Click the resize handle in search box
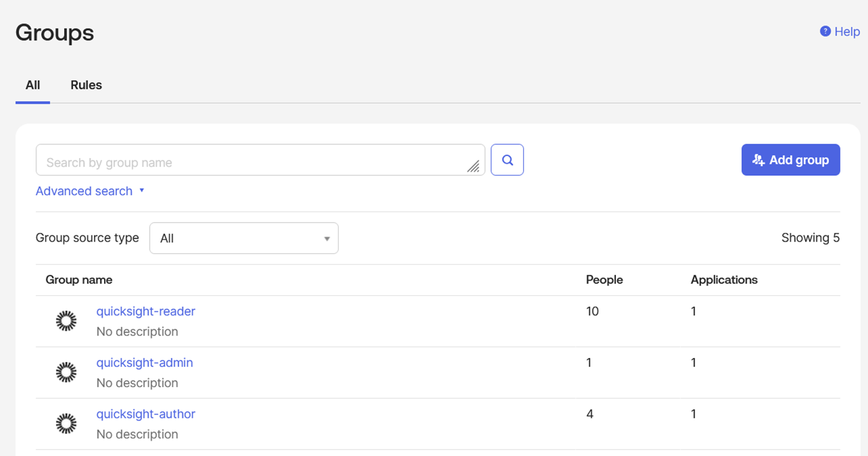Viewport: 868px width, 456px height. (x=473, y=167)
